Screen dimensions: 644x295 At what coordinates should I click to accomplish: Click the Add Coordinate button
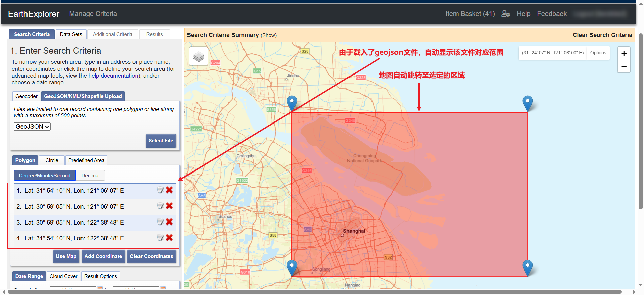tap(103, 256)
